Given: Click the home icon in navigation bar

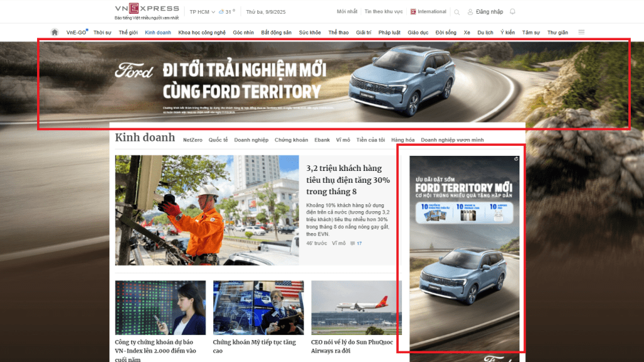Looking at the screenshot, I should coord(55,32).
